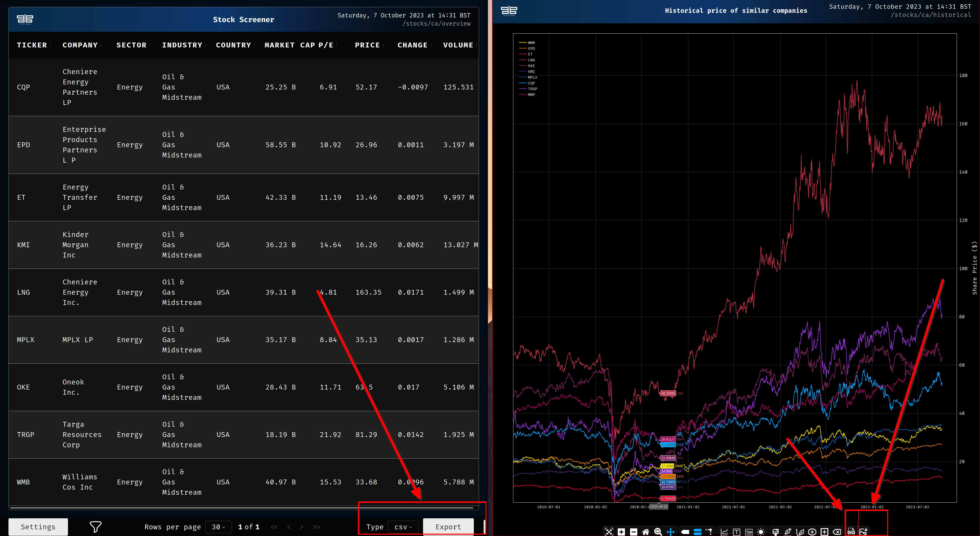Click the Kinder Morgan Inc company cell
Image resolution: width=980 pixels, height=536 pixels.
tap(75, 245)
